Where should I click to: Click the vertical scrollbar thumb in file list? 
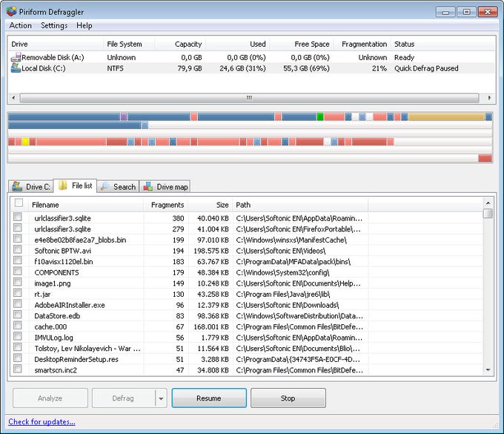click(488, 214)
